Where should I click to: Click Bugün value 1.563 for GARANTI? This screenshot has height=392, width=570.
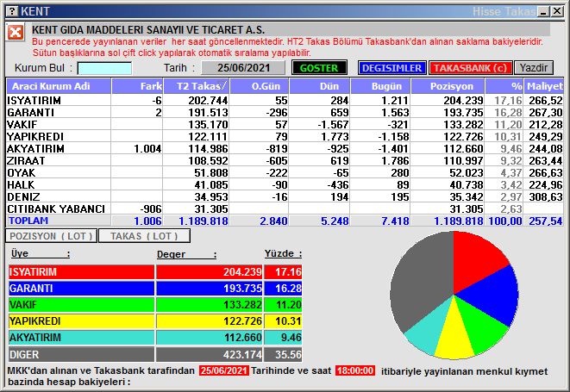point(395,112)
